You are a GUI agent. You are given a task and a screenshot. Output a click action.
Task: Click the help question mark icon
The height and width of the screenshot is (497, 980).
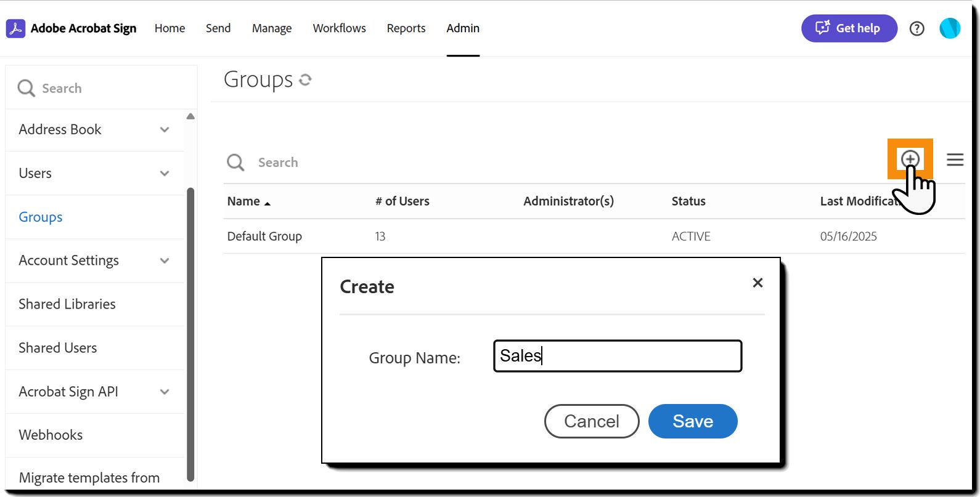tap(917, 28)
